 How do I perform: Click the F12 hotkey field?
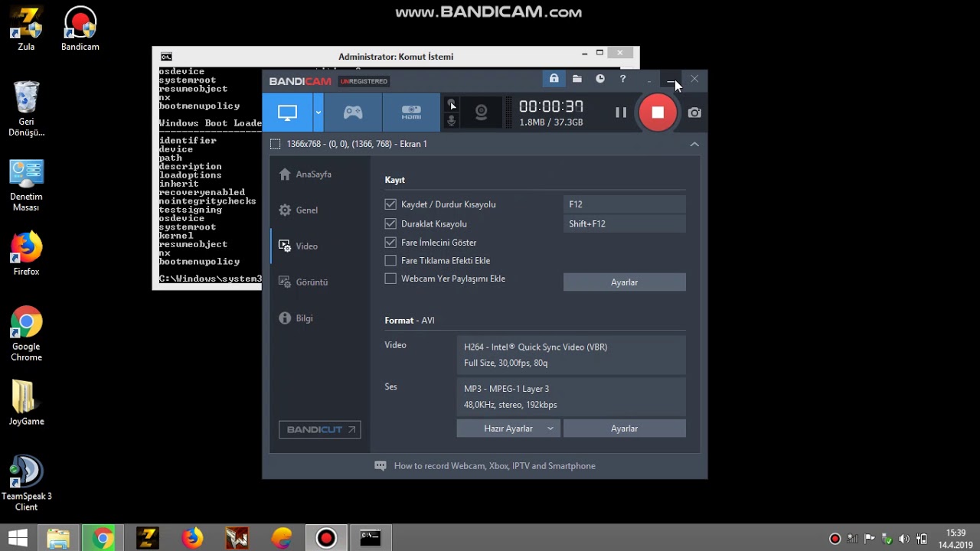pos(625,204)
